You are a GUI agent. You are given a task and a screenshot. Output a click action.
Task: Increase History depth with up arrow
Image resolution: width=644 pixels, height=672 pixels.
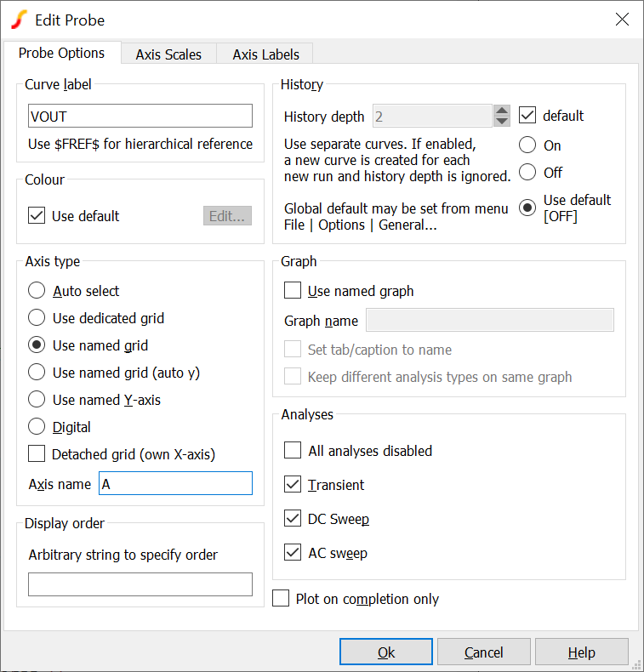click(x=502, y=111)
